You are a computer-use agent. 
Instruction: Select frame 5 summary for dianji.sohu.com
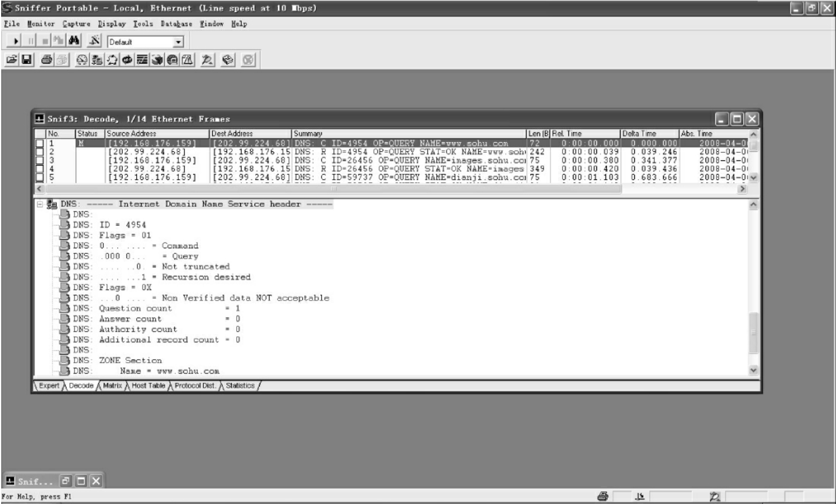[x=410, y=177]
